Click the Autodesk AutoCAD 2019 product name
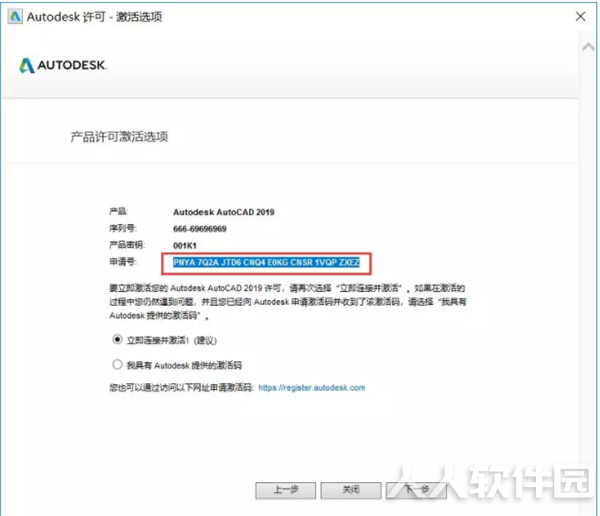 224,212
